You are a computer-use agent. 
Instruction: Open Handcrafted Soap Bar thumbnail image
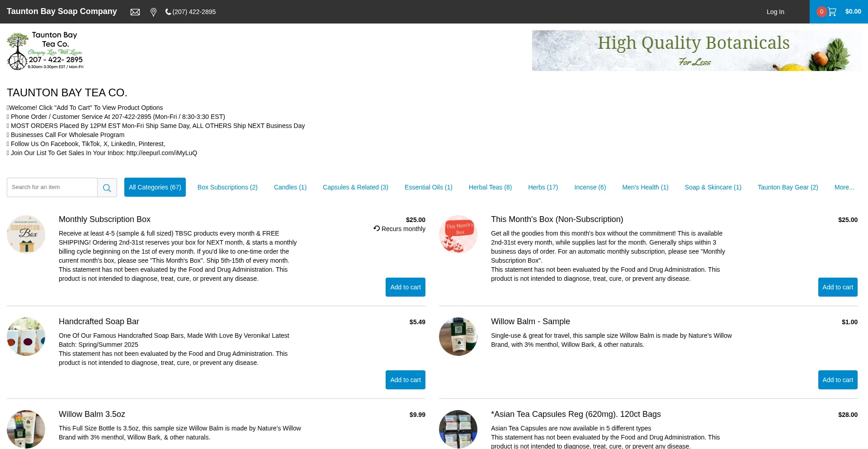pyautogui.click(x=26, y=336)
